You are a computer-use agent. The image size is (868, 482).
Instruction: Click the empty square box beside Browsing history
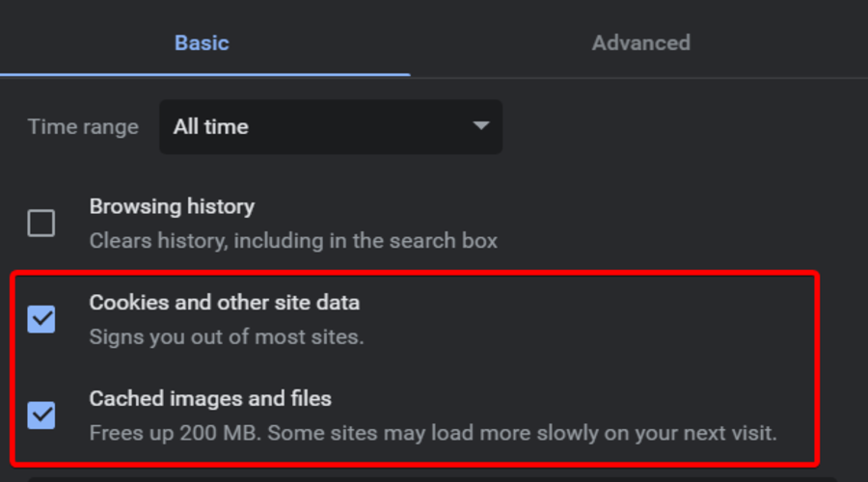[41, 224]
